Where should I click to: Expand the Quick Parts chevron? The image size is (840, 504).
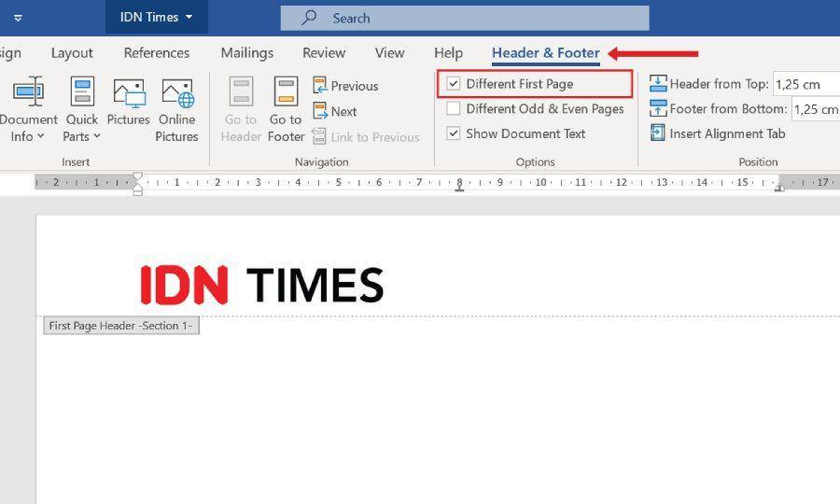(x=96, y=136)
